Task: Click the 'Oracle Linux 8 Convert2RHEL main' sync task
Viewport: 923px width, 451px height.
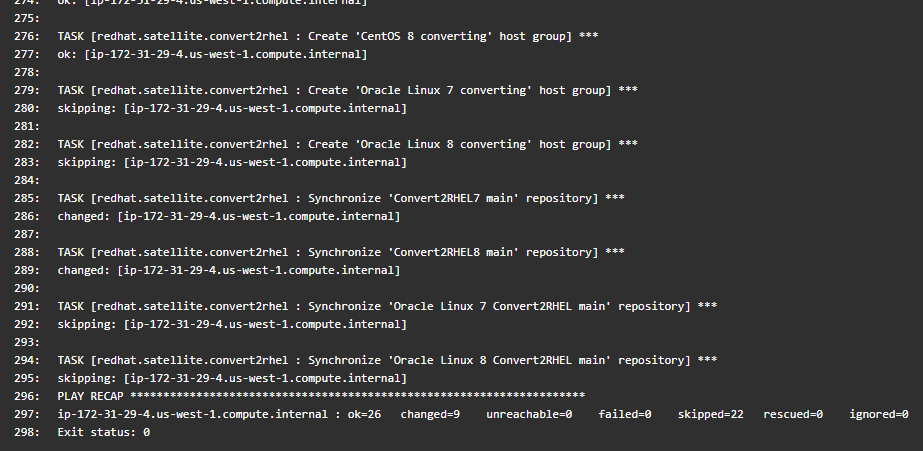Action: pos(387,360)
